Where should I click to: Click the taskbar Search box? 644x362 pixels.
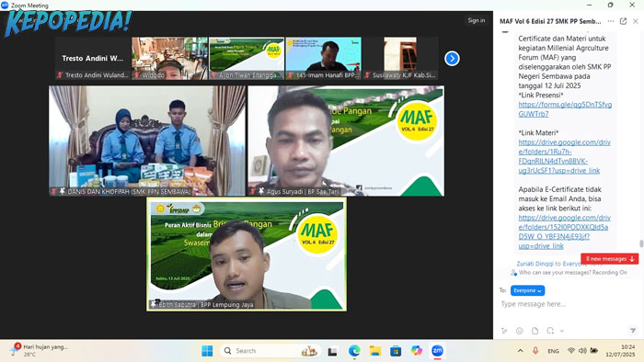click(x=271, y=351)
